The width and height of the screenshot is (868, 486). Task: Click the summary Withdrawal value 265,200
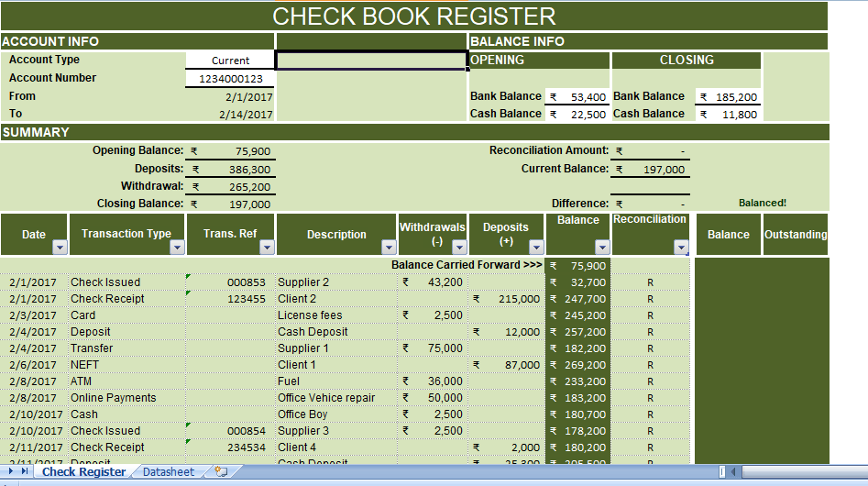pyautogui.click(x=230, y=187)
